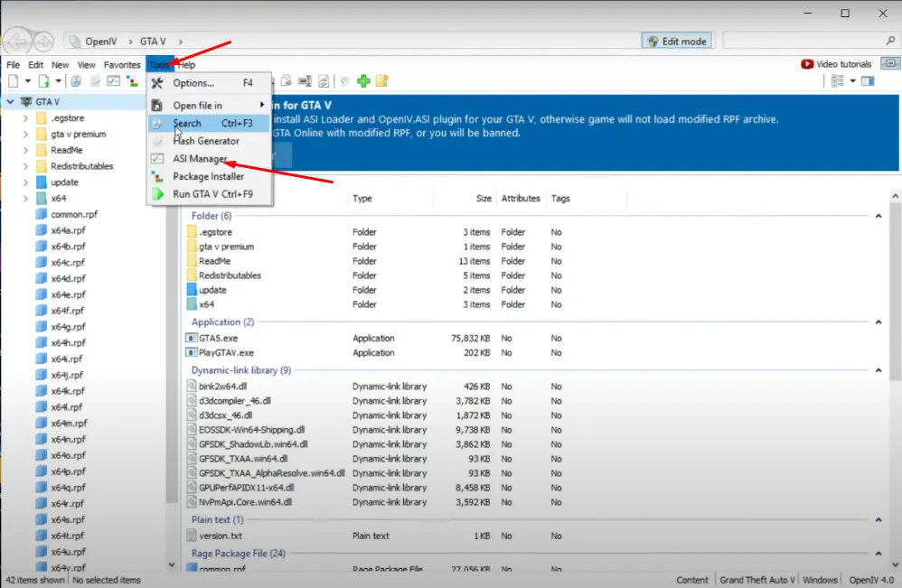Viewport: 902px width, 588px height.
Task: Click the green plus add icon
Action: coord(363,81)
